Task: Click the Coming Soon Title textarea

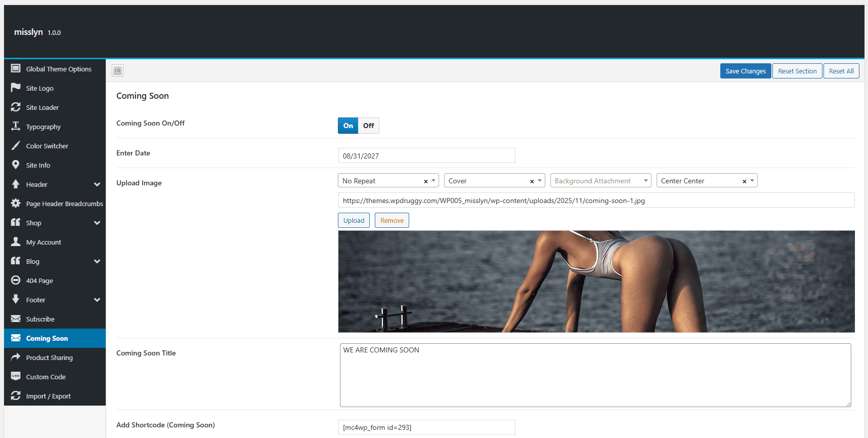Action: (595, 375)
